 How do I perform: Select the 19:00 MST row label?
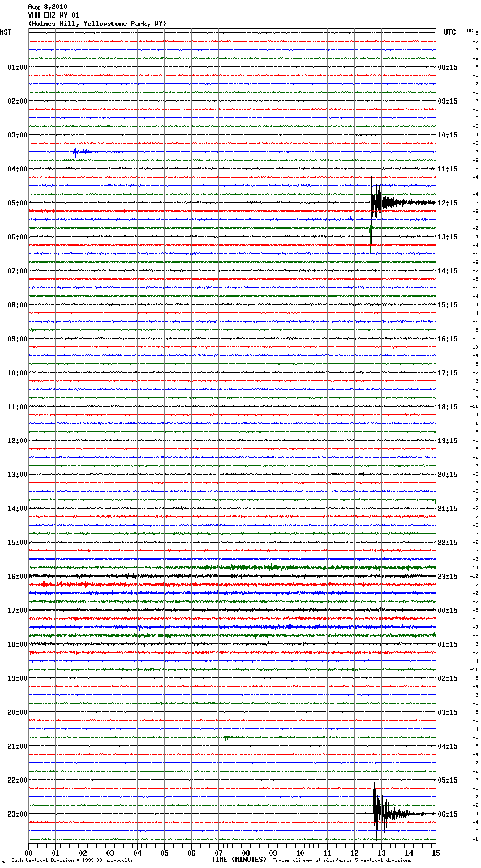(18, 678)
